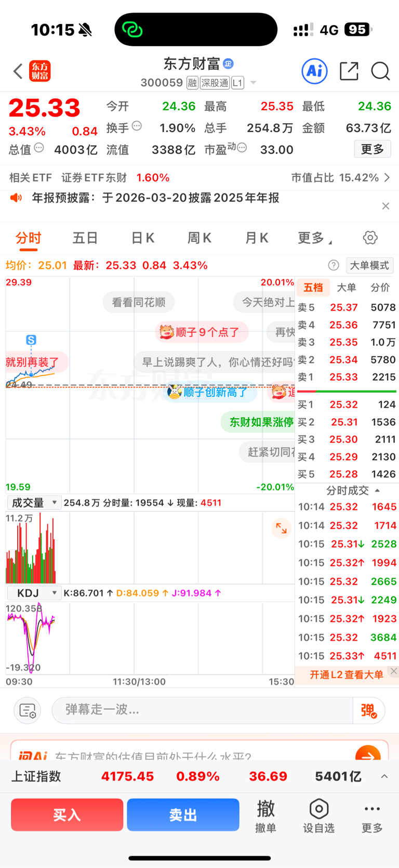The width and height of the screenshot is (399, 868).
Task: Tap the speaker announcement icon
Action: coord(17,198)
